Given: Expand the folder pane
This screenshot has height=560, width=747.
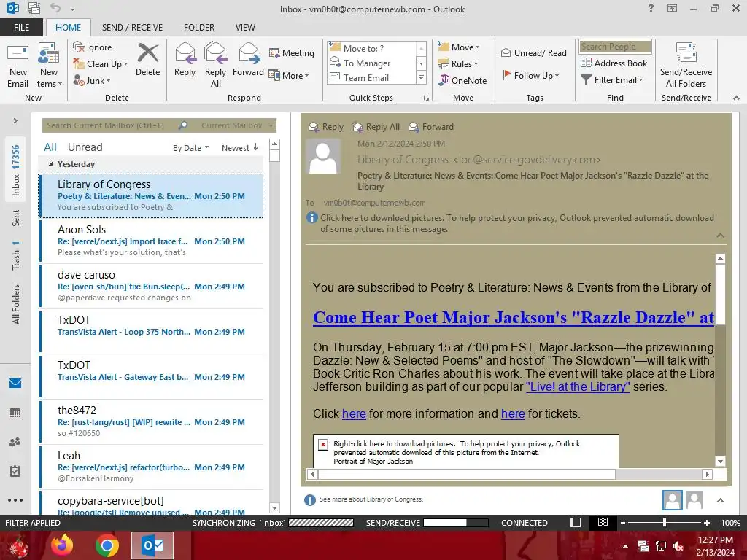Looking at the screenshot, I should tap(15, 121).
